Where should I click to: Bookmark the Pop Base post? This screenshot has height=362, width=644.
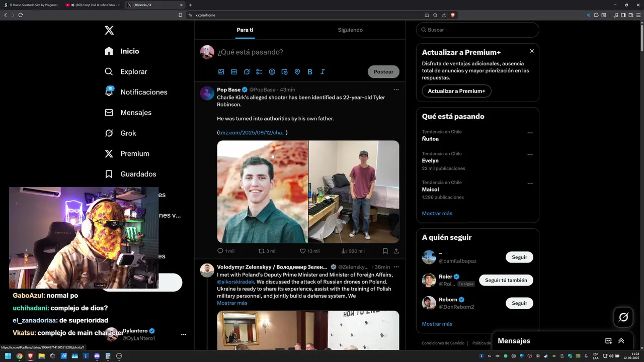click(385, 251)
